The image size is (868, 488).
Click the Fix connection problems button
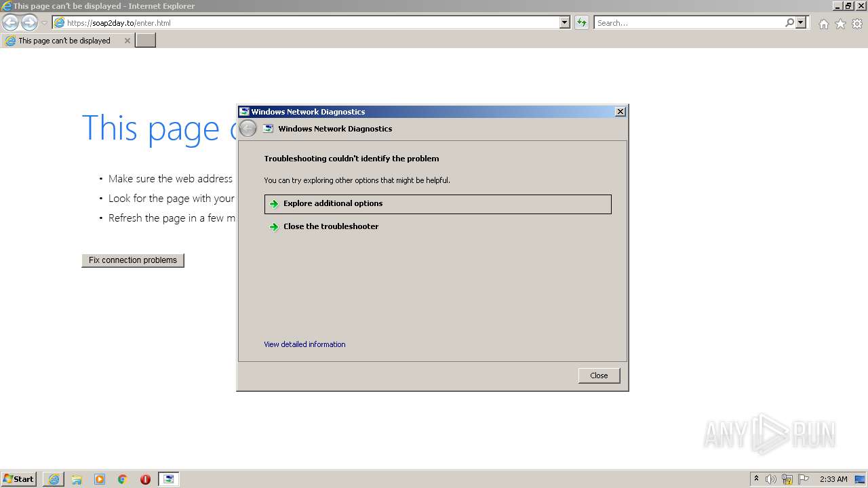tap(133, 260)
